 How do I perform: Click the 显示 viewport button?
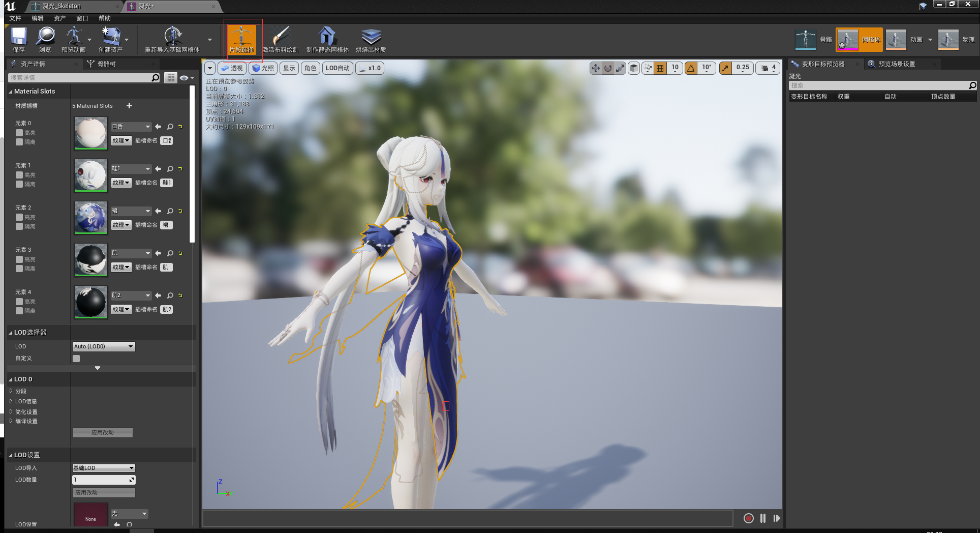click(289, 68)
